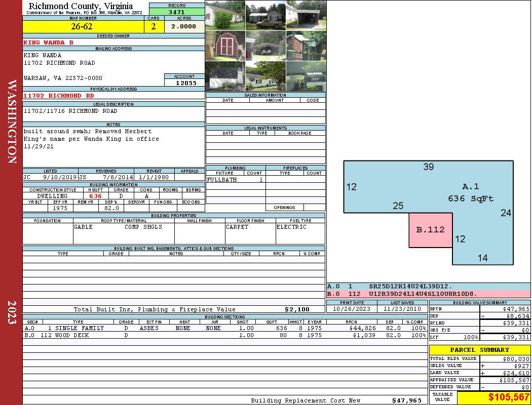The height and width of the screenshot is (405, 532).
Task: Click the card number 2
Action: [154, 26]
